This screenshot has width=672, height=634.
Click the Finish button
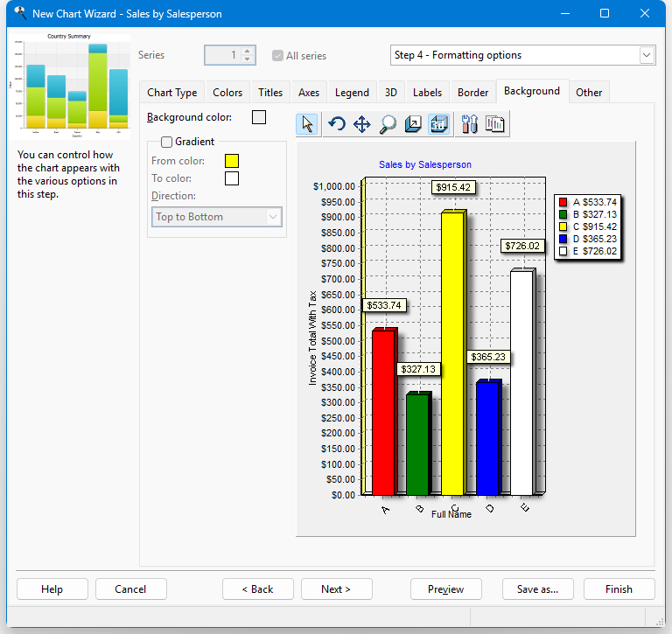click(619, 589)
